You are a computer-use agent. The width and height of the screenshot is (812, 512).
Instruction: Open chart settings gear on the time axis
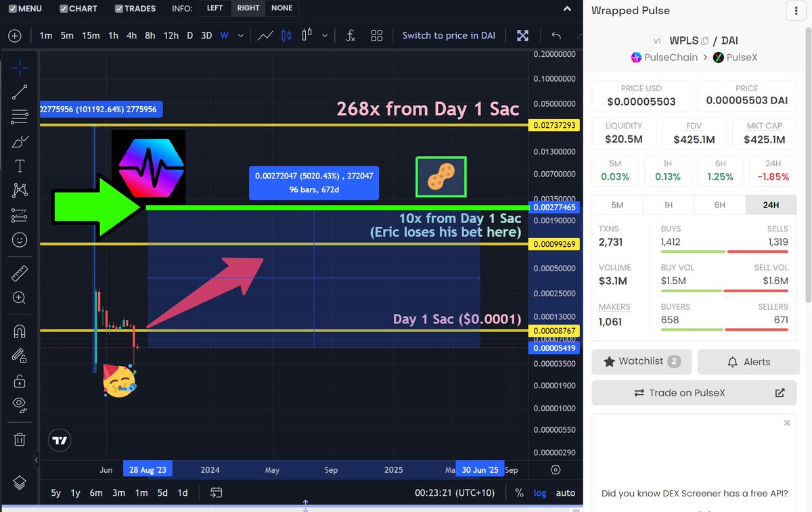[x=556, y=470]
